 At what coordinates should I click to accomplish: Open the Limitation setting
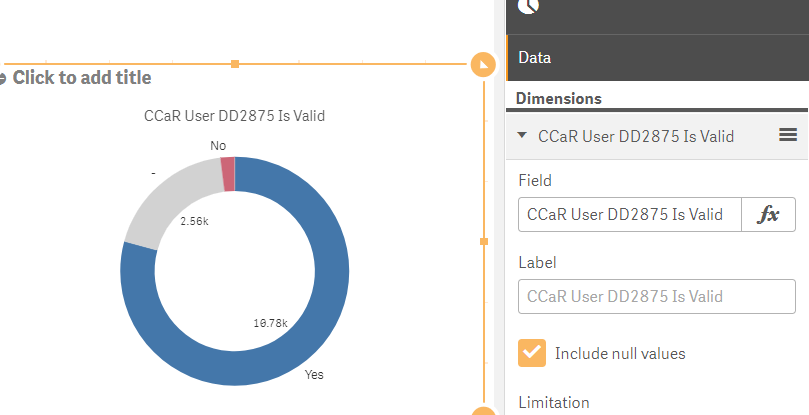pyautogui.click(x=553, y=403)
